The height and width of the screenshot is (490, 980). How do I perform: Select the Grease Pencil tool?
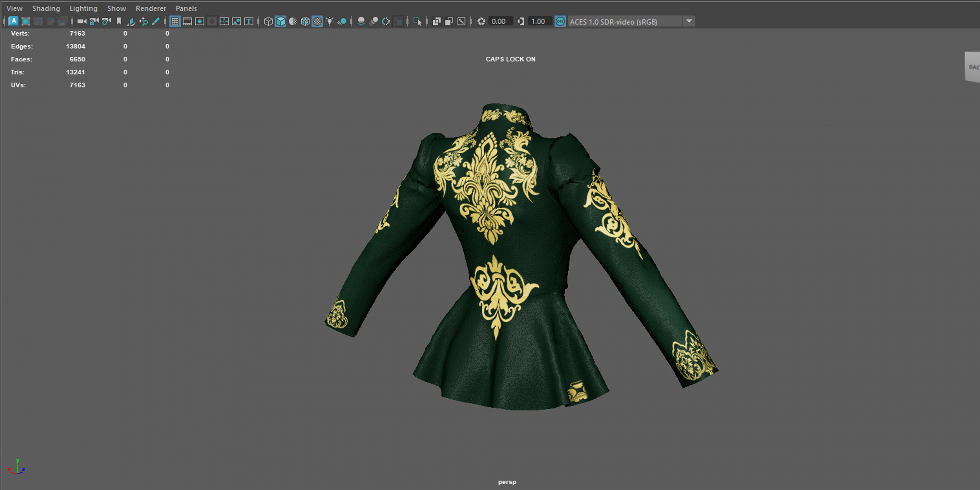pyautogui.click(x=156, y=21)
